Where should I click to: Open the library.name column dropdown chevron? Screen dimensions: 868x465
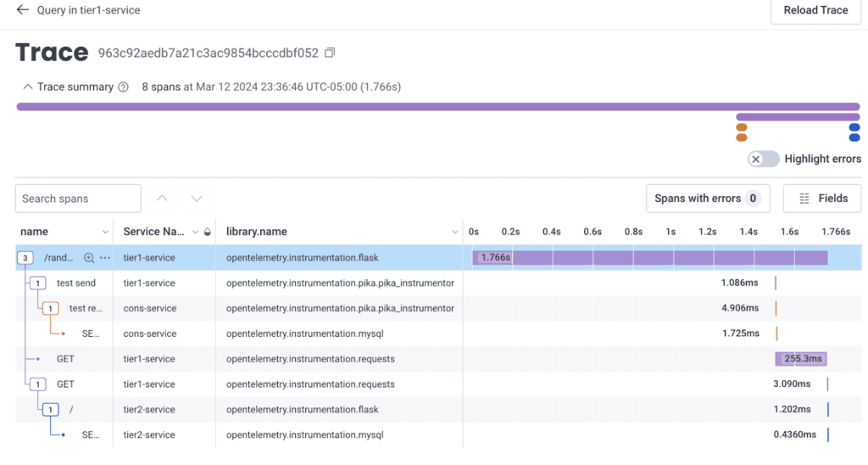[455, 232]
